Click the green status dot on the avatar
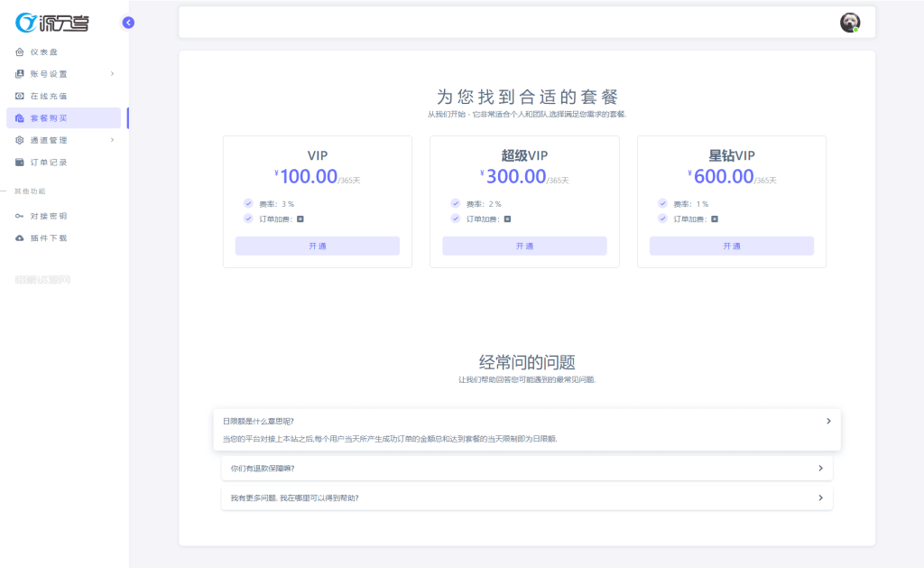 tap(855, 28)
